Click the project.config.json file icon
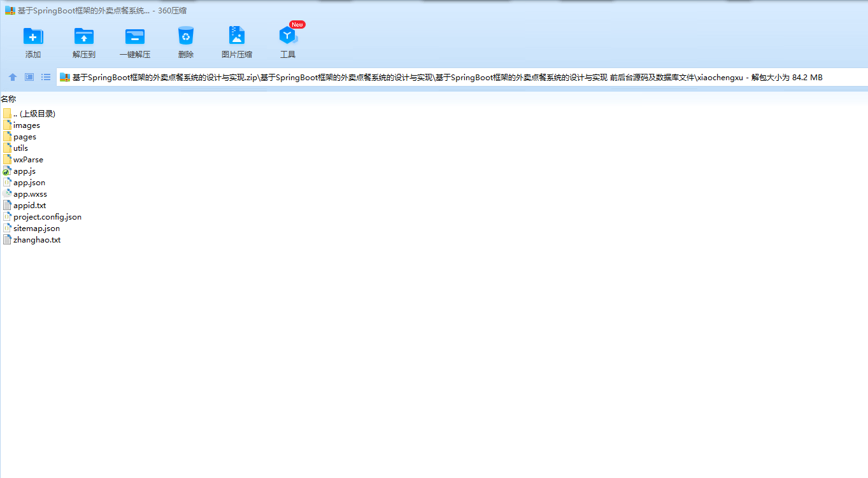The image size is (868, 478). tap(7, 216)
